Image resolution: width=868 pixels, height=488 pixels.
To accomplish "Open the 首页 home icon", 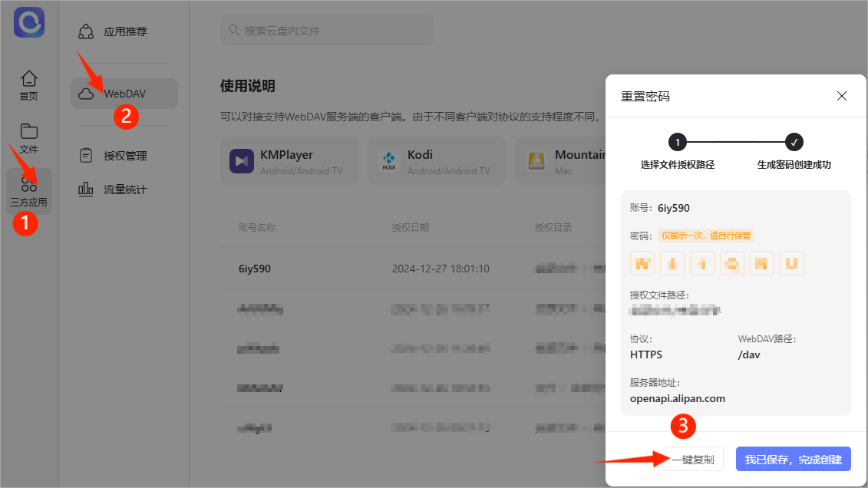I will pos(29,78).
